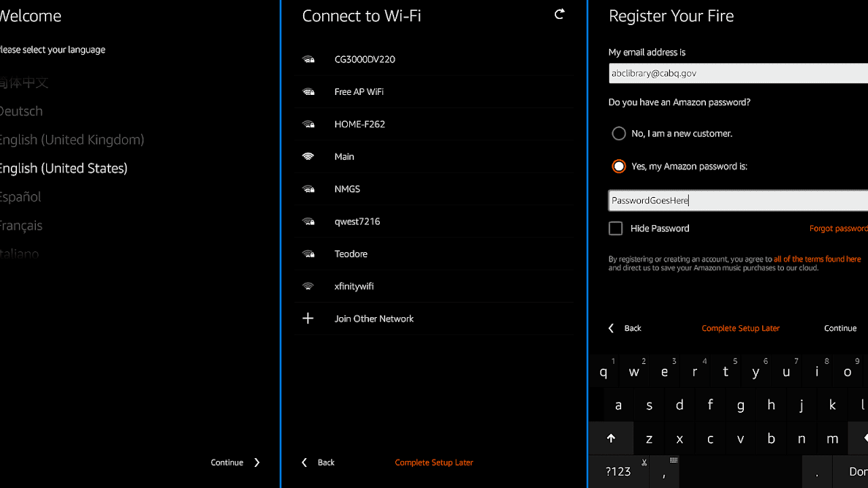Screen dimensions: 868x488
Task: Click Back on Wi-Fi screen
Action: [x=326, y=462]
